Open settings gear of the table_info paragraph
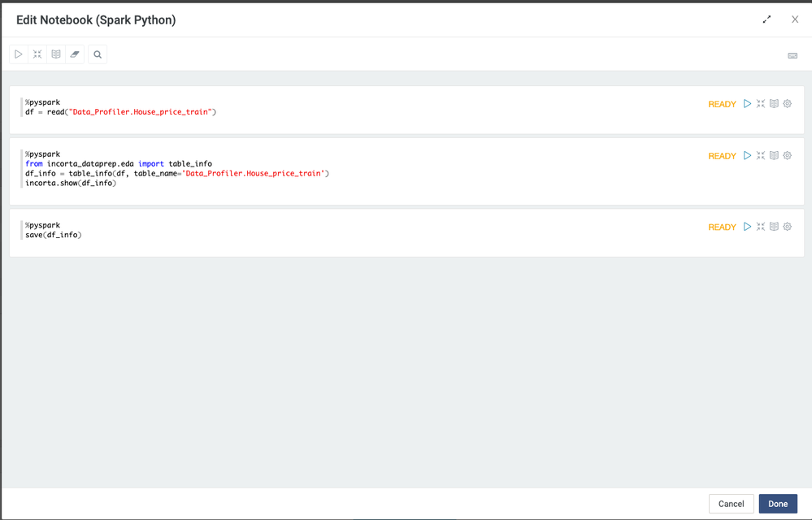The width and height of the screenshot is (812, 520). [x=787, y=156]
